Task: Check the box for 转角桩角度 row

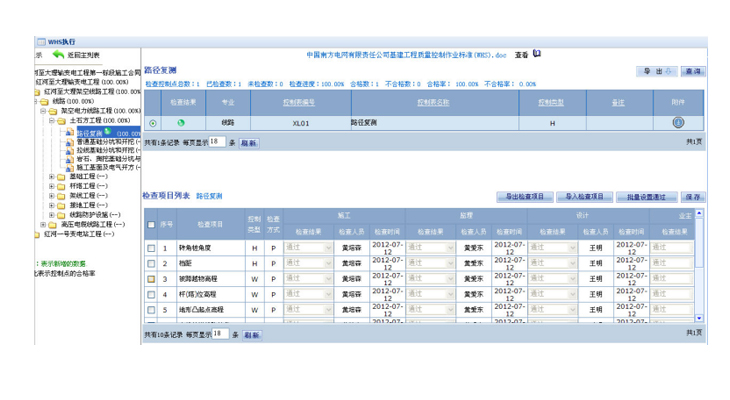Action: tap(152, 248)
